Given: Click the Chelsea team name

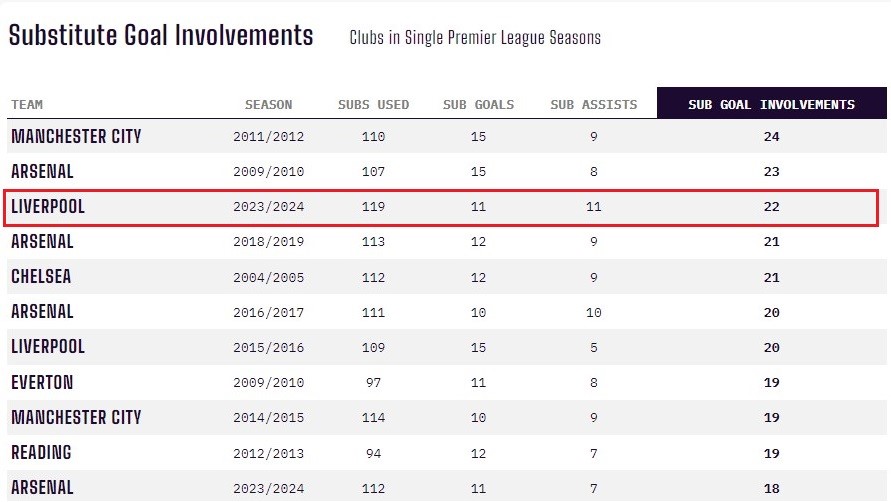Looking at the screenshot, I should tap(41, 277).
